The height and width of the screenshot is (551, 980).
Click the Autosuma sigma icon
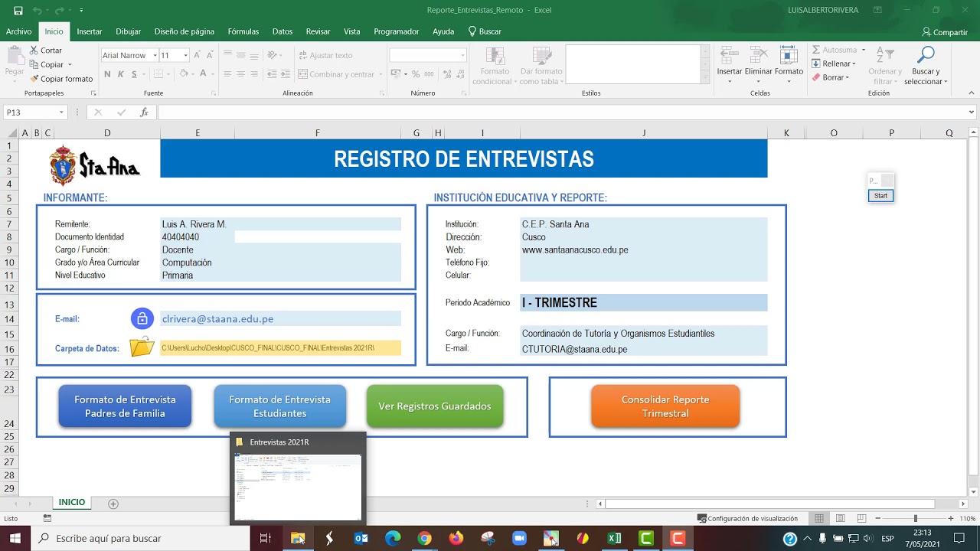[x=816, y=50]
